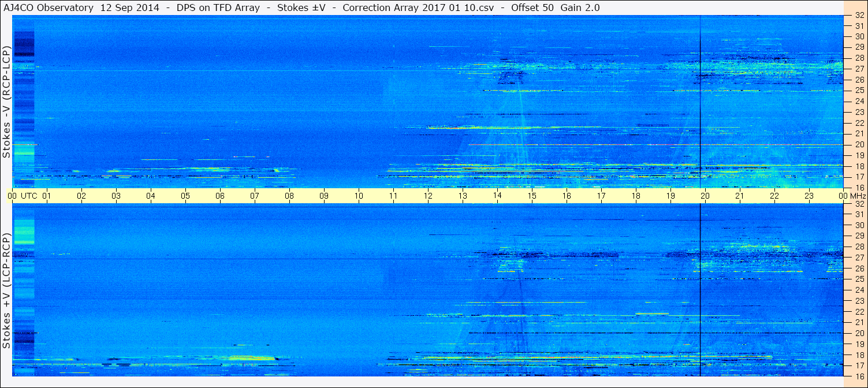Click the 20 MHz label of Stokes -V panel
The width and height of the screenshot is (868, 388).
[x=859, y=144]
